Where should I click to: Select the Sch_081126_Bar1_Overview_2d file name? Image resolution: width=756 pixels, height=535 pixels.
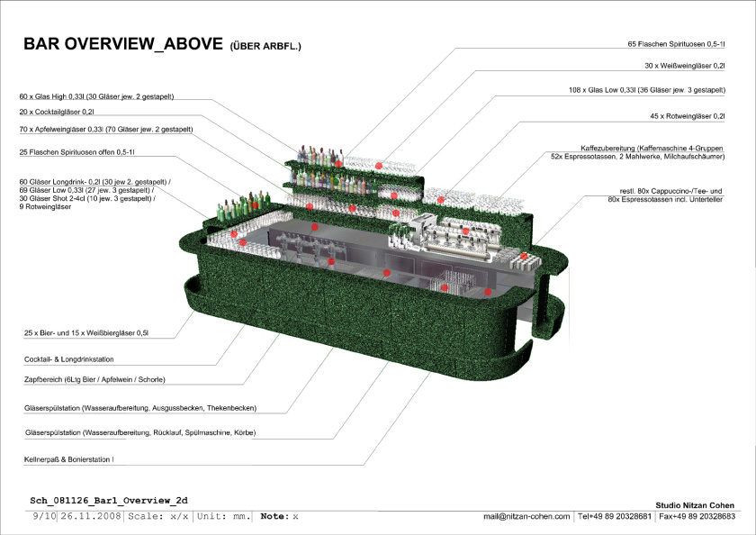(109, 499)
